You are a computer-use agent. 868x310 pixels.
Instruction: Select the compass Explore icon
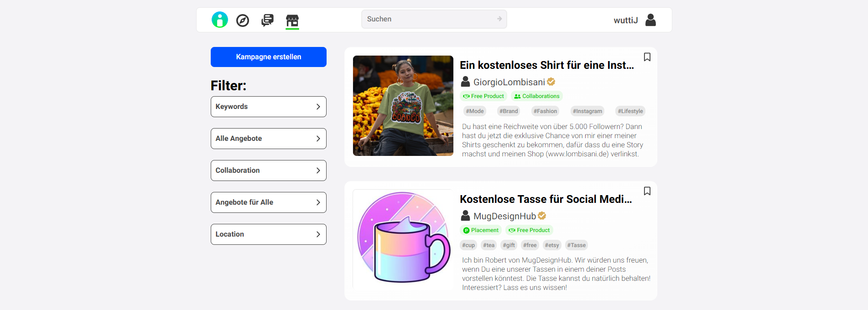pyautogui.click(x=242, y=20)
